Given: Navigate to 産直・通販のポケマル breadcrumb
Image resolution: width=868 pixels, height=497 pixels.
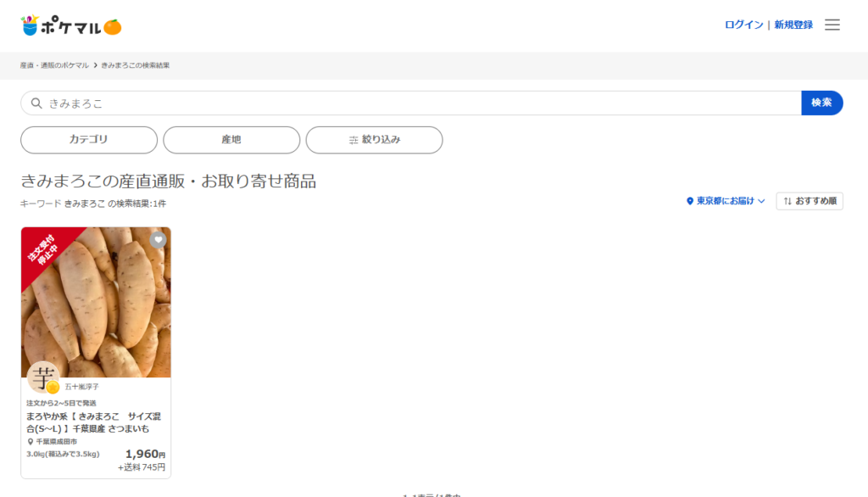Looking at the screenshot, I should pyautogui.click(x=54, y=65).
